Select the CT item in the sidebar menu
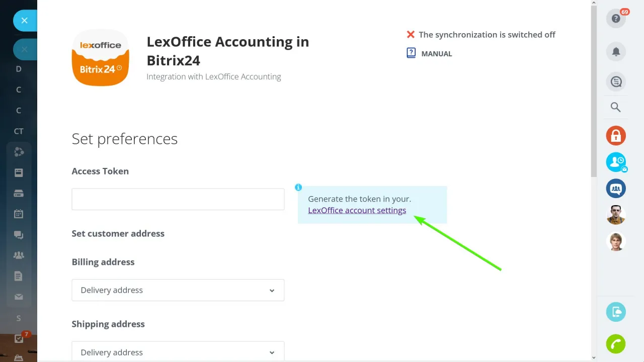The height and width of the screenshot is (362, 644). (18, 131)
